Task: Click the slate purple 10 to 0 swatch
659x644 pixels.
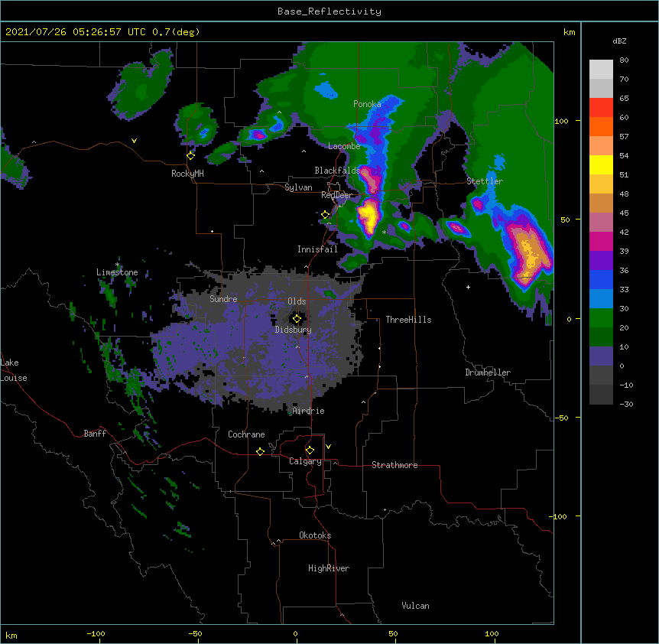Action: click(601, 356)
